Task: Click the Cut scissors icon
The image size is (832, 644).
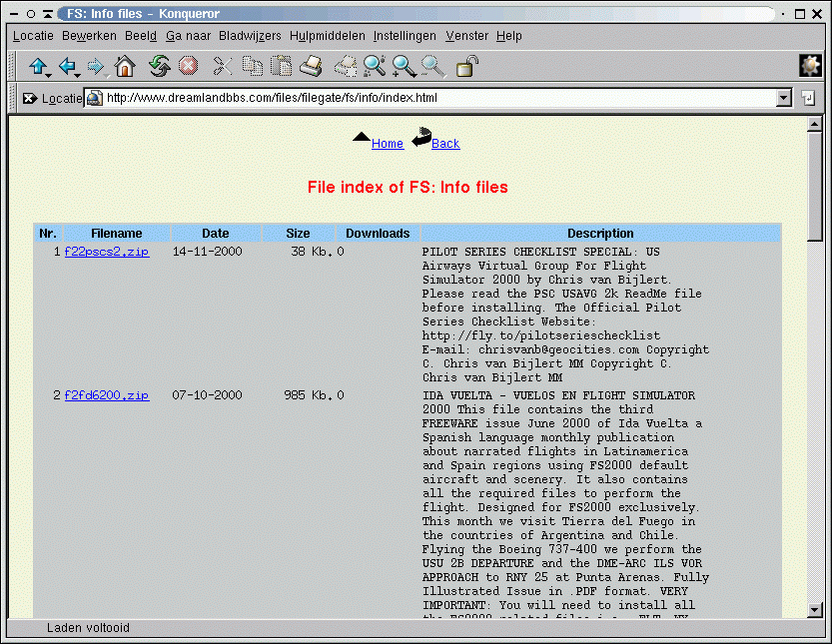Action: coord(222,67)
